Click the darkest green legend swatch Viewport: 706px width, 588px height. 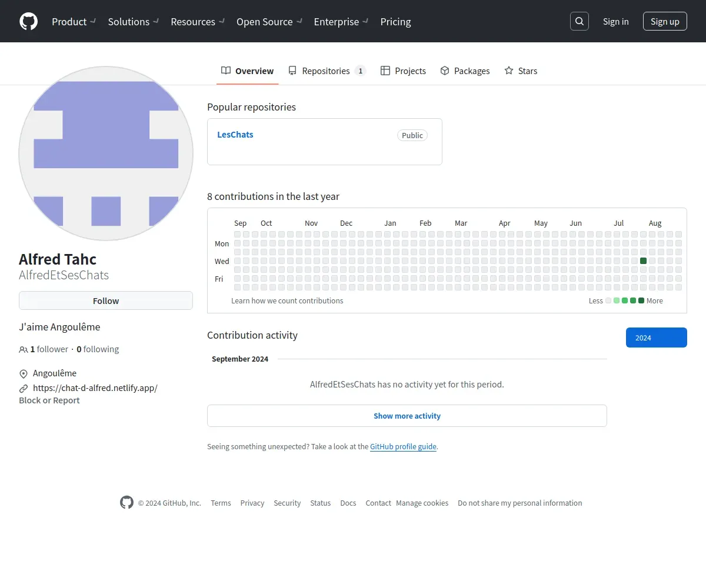(x=641, y=300)
